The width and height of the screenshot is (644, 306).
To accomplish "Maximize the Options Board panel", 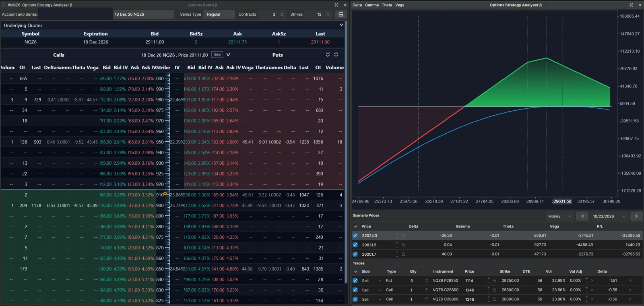I will (336, 5).
